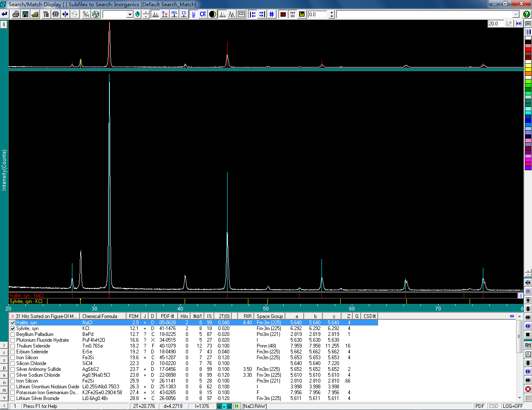Uncheck the Sylvite, syn checkbox

pos(13,328)
